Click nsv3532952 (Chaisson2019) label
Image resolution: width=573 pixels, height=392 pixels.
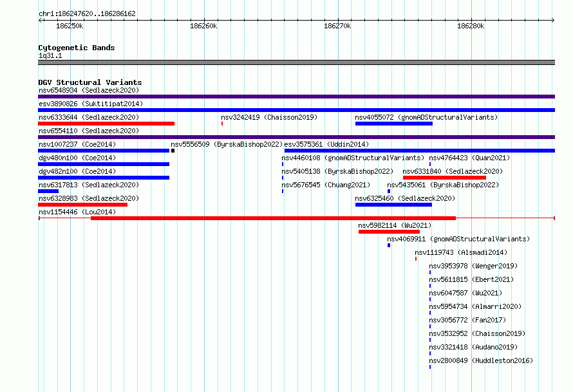(x=477, y=333)
